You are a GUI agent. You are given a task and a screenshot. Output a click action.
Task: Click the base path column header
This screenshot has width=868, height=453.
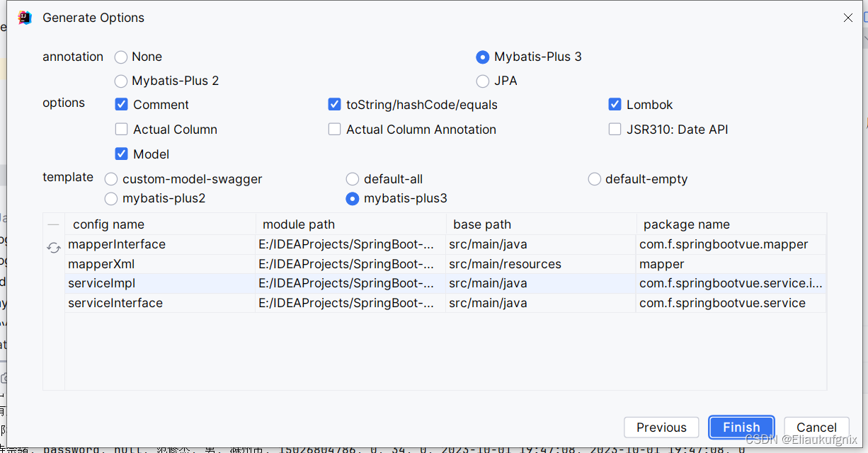541,224
